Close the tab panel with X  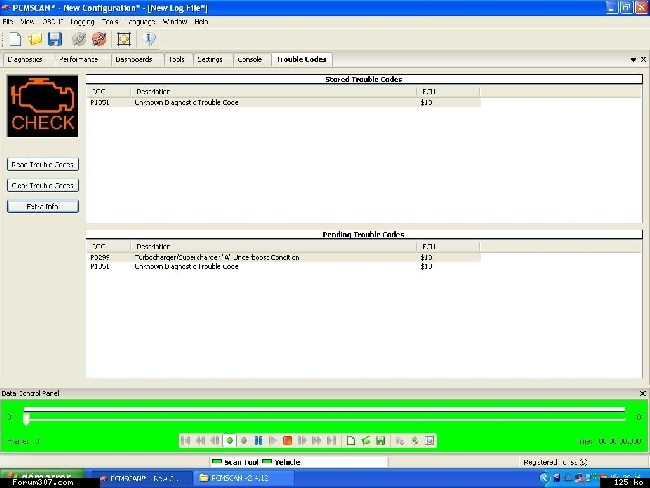643,60
